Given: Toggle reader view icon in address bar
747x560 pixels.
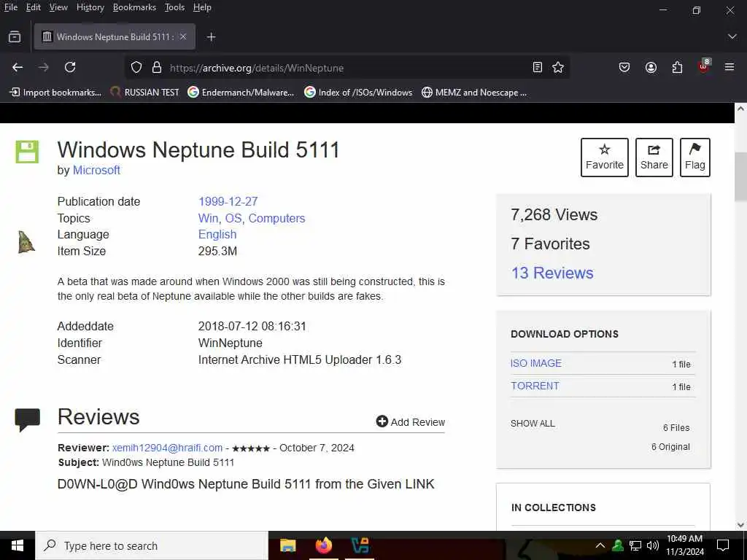Looking at the screenshot, I should (538, 68).
